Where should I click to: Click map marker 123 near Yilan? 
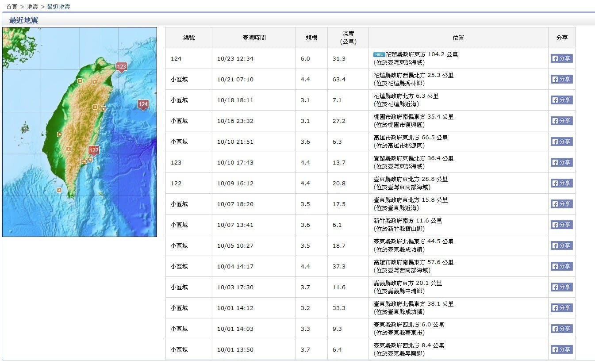point(121,67)
